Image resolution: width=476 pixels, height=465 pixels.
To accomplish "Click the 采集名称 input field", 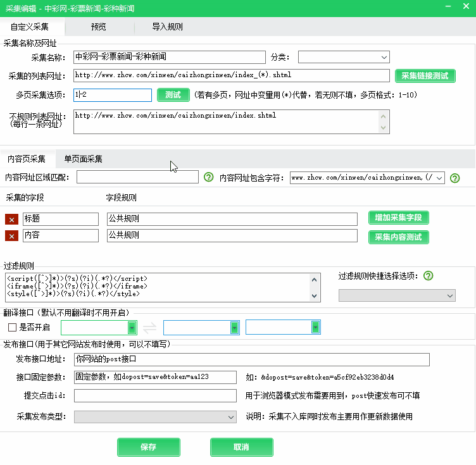I will point(170,58).
